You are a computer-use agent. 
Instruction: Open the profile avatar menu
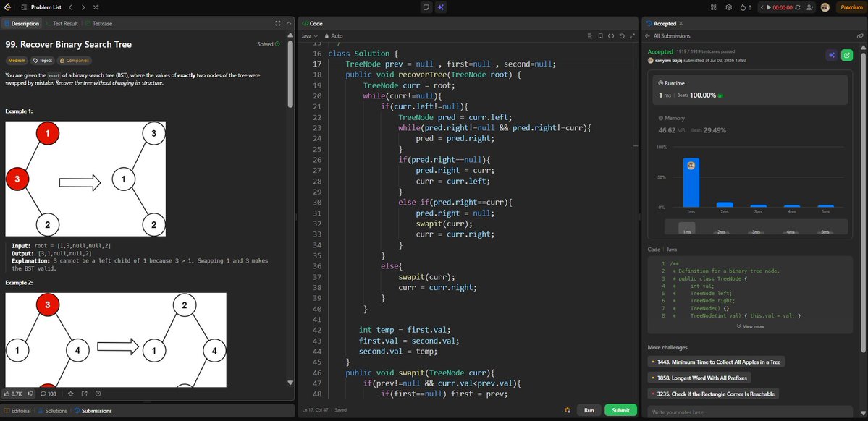(x=825, y=7)
